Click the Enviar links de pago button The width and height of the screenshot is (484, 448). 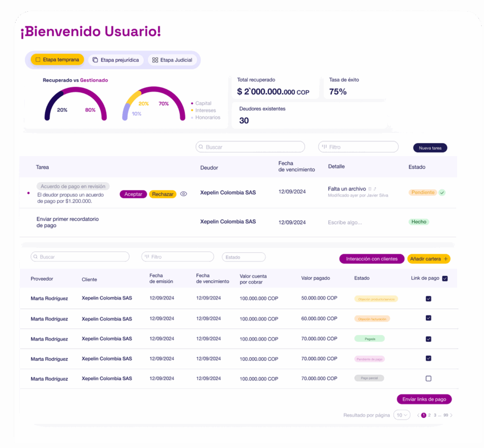(424, 399)
